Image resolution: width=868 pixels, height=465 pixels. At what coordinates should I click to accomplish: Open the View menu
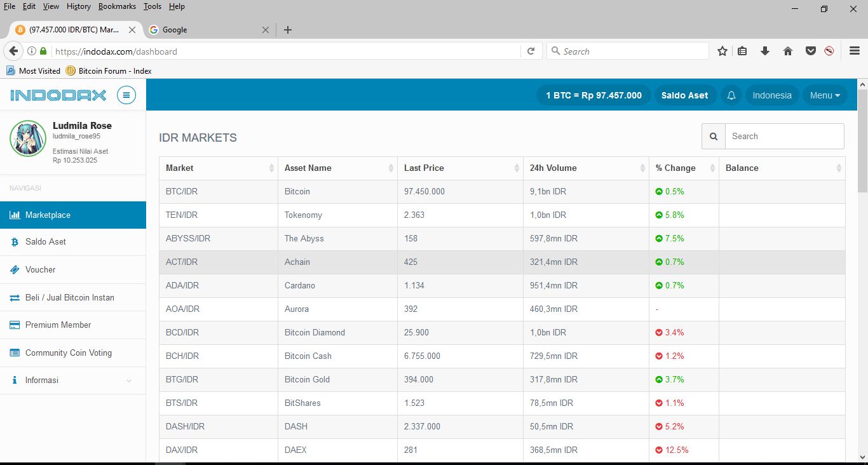(51, 6)
